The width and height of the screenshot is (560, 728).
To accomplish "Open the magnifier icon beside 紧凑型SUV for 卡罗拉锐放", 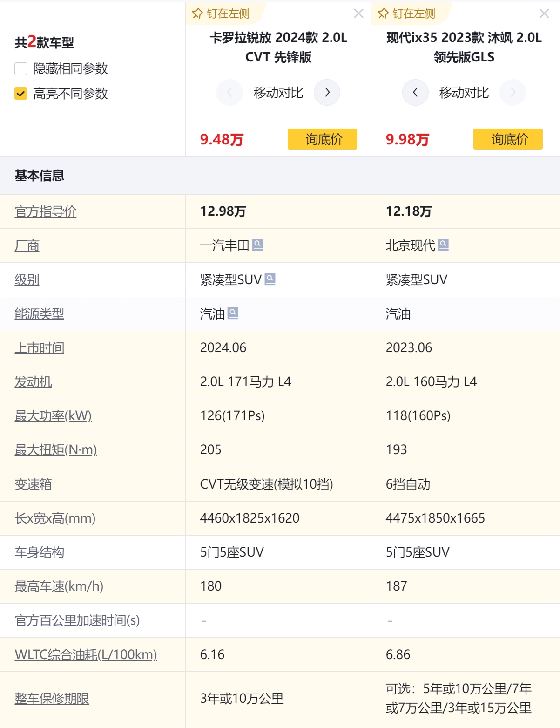I will click(x=270, y=279).
